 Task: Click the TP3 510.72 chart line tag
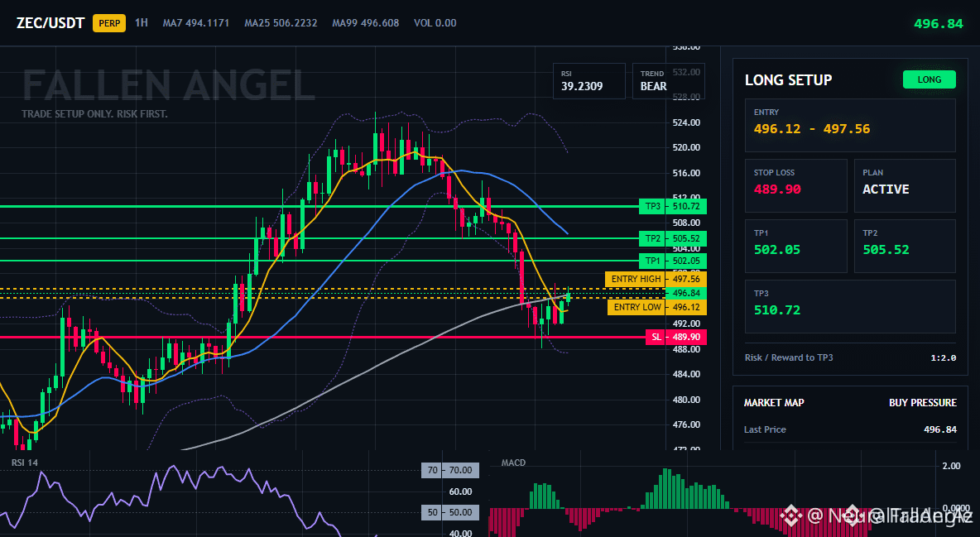672,206
